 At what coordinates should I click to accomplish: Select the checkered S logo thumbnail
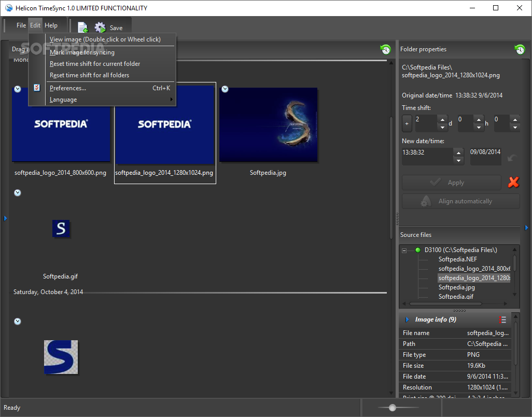coord(61,357)
